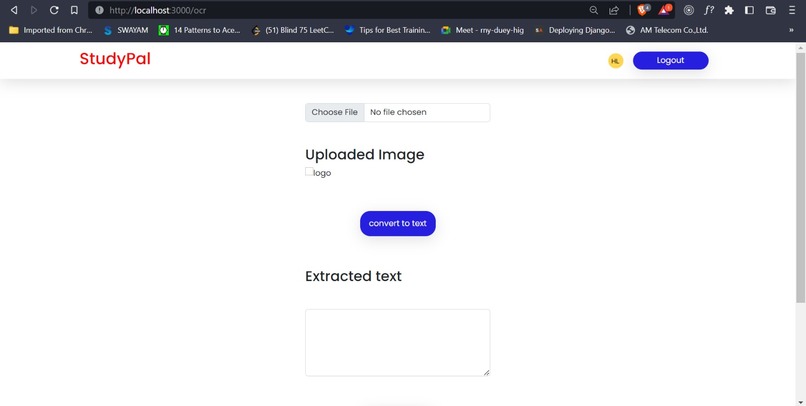
Task: Bookmark this page with the bookmark icon
Action: (74, 10)
